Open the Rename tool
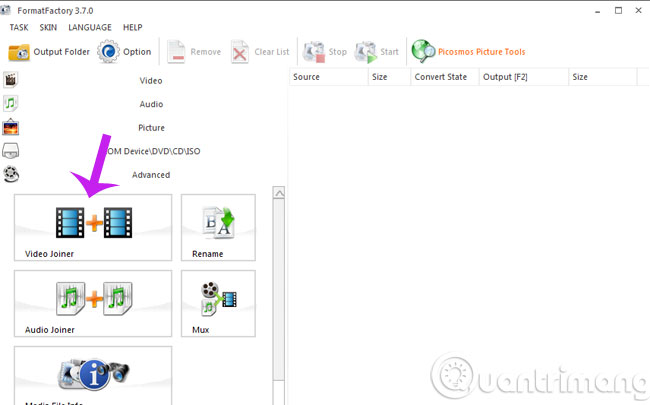The image size is (650, 405). pos(218,228)
